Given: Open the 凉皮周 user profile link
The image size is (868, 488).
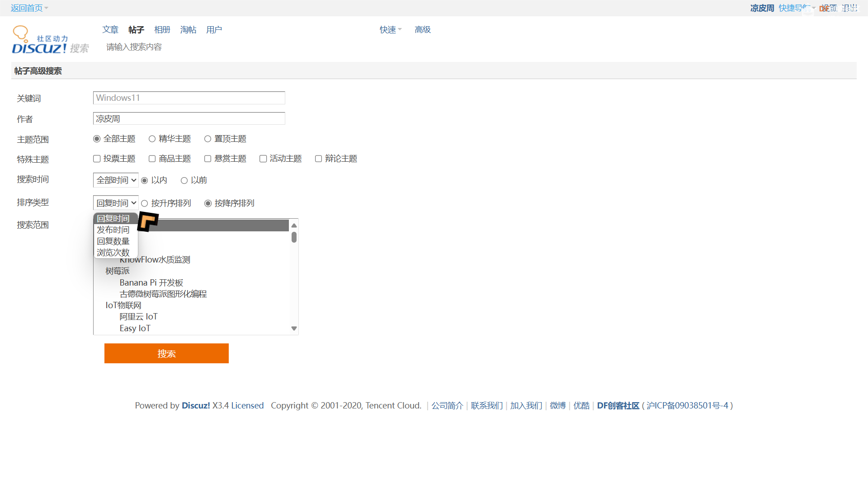Looking at the screenshot, I should 762,8.
